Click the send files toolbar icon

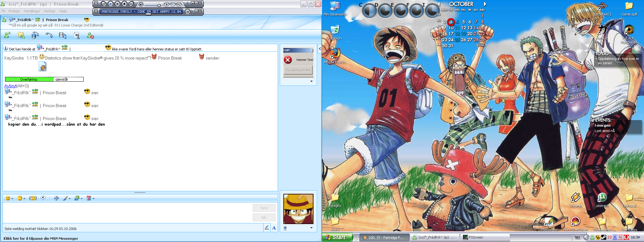pos(21,35)
